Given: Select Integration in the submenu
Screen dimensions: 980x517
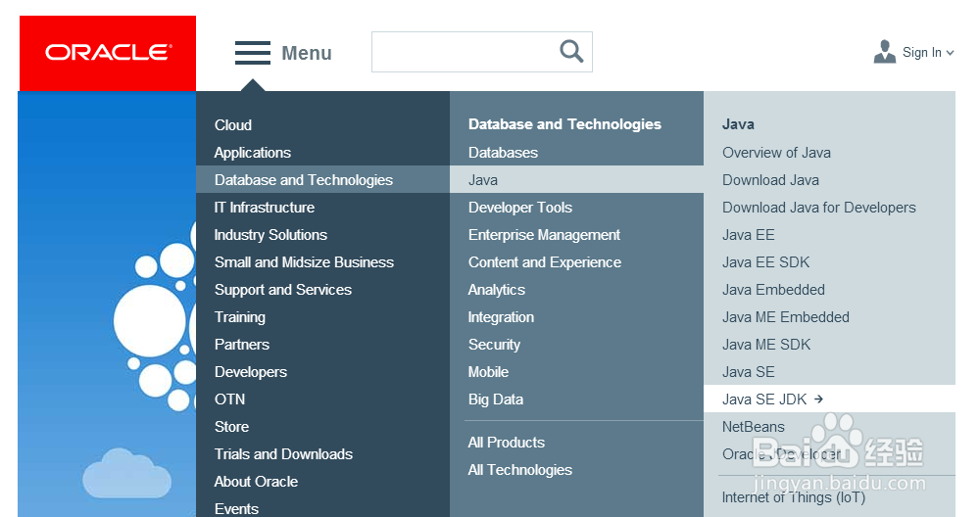Looking at the screenshot, I should click(x=501, y=317).
